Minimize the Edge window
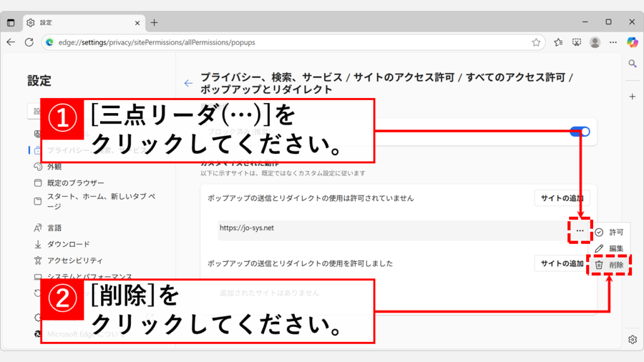644x362 pixels. point(586,22)
